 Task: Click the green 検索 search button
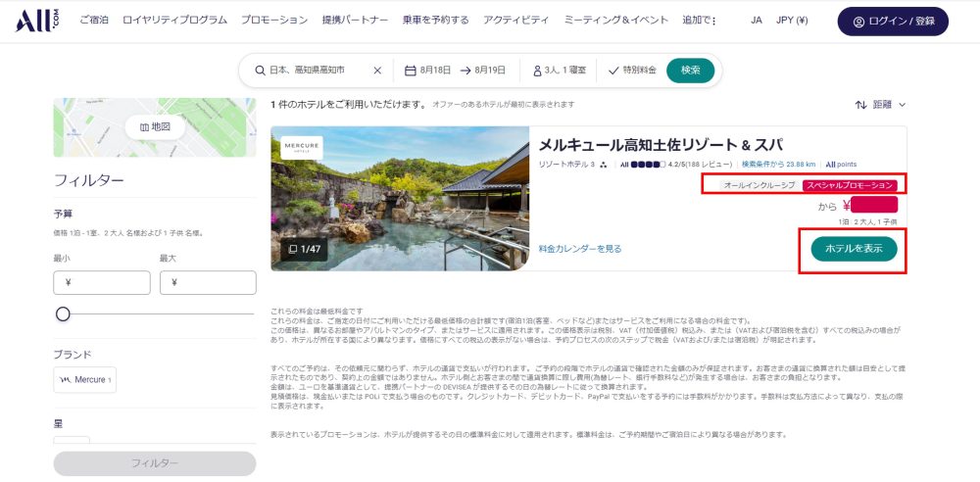690,71
